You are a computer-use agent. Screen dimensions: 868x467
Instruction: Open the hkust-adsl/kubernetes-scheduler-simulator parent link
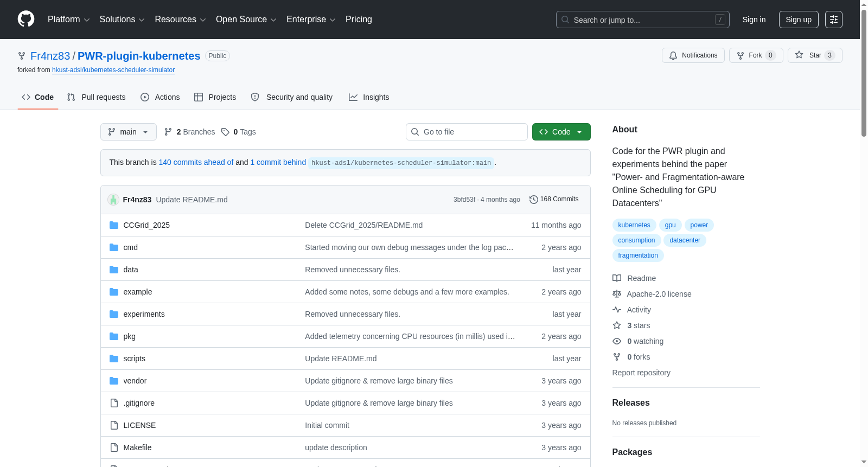113,70
